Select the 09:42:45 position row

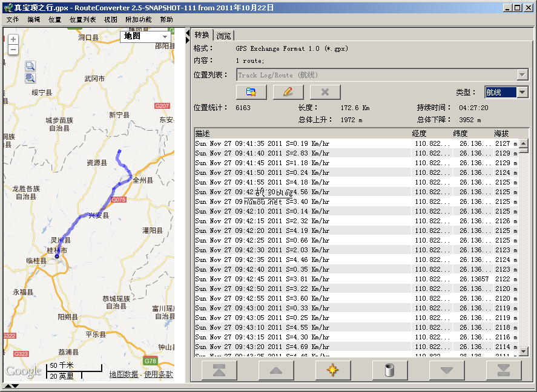pyautogui.click(x=303, y=279)
